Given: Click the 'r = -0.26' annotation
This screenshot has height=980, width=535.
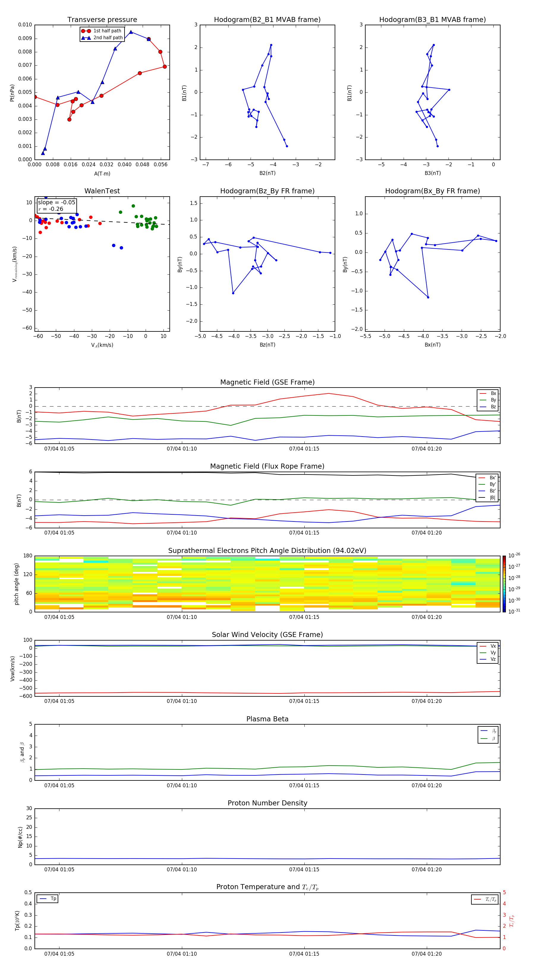Looking at the screenshot, I should 51,209.
